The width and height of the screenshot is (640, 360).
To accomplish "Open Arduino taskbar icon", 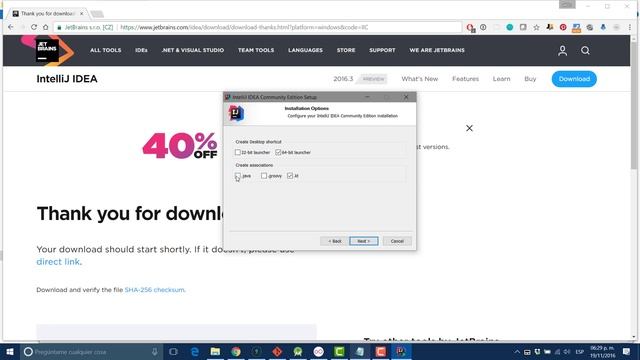I will point(318,351).
